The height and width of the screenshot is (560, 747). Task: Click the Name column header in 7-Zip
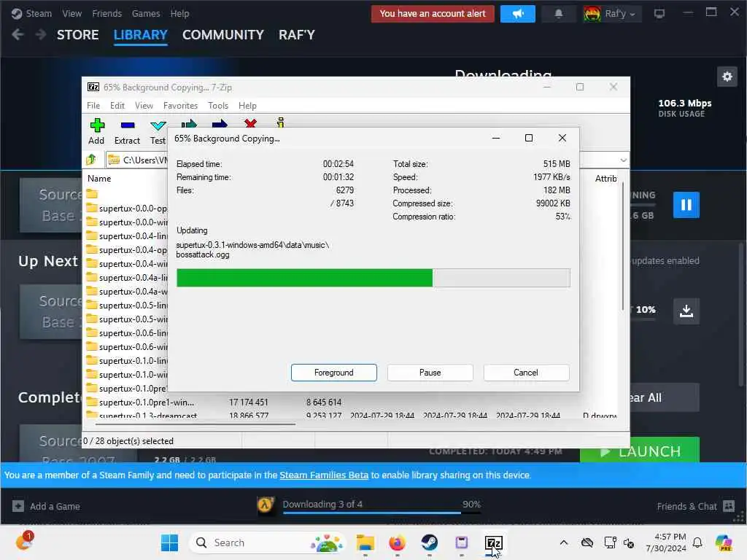click(x=99, y=179)
